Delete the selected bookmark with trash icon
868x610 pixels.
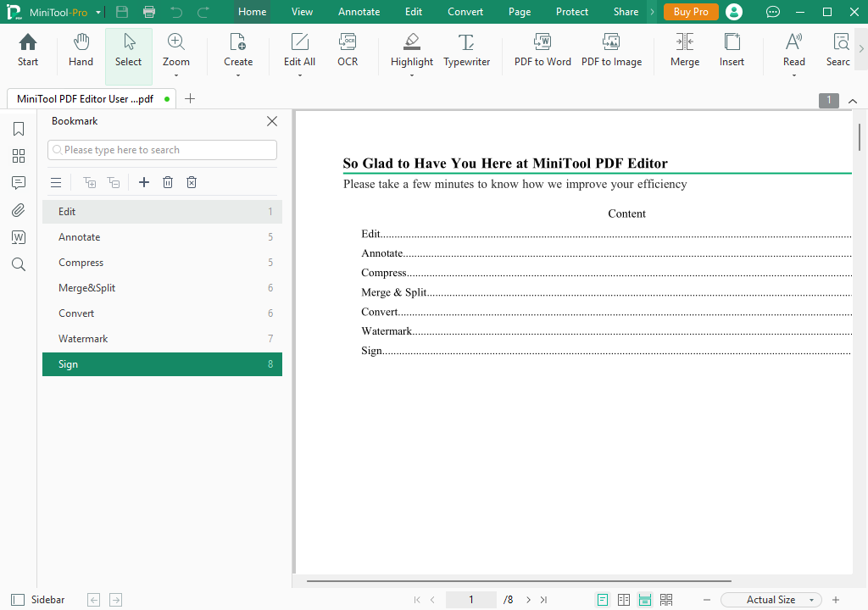[x=168, y=182]
